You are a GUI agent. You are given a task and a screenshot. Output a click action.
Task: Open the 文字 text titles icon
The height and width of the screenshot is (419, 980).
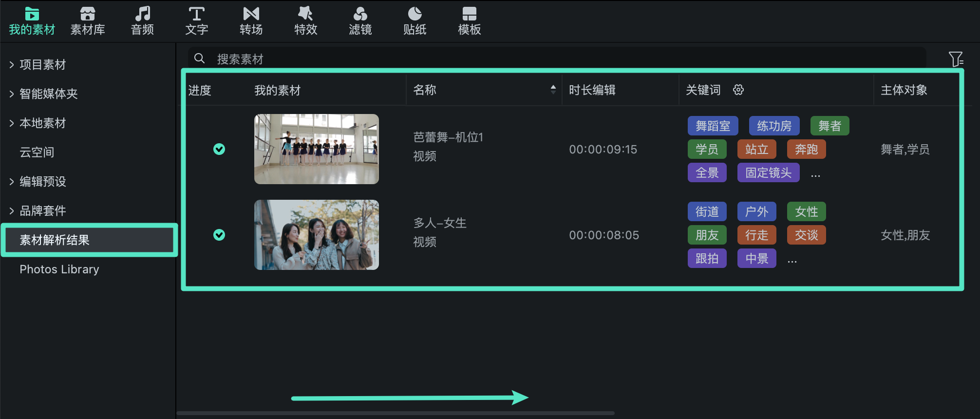(x=197, y=14)
